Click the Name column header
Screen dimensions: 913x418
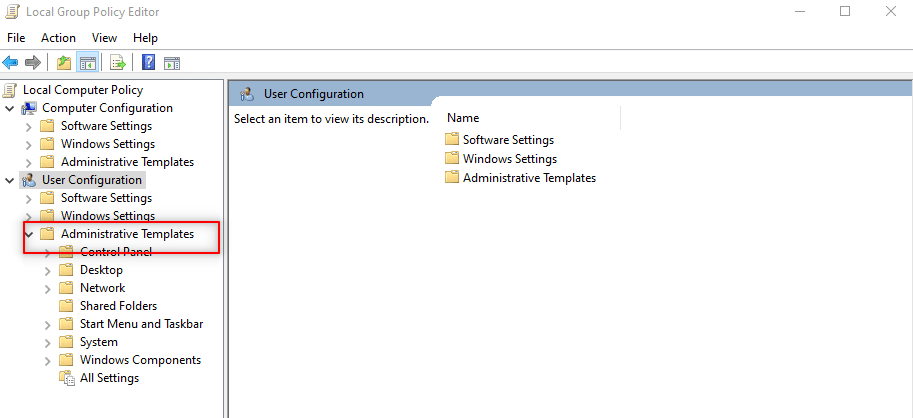coord(463,118)
